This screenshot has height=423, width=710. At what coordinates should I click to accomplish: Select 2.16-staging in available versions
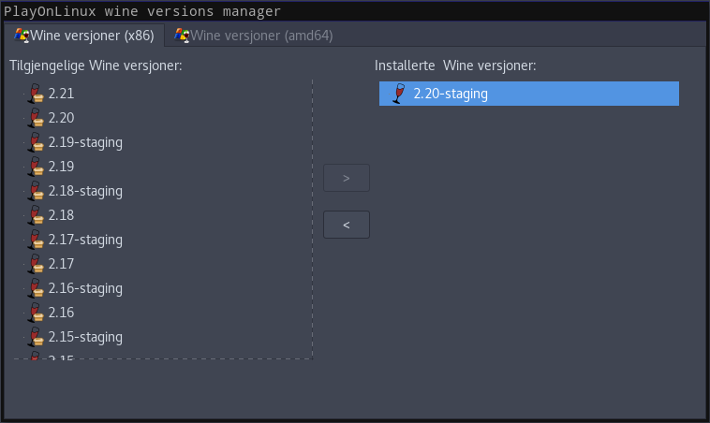pos(86,288)
